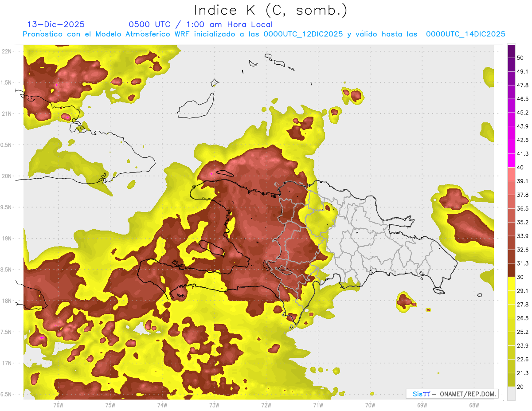Pick the bright yellow colorbar segment between 29.1 and 30
The image size is (532, 411).
click(511, 284)
